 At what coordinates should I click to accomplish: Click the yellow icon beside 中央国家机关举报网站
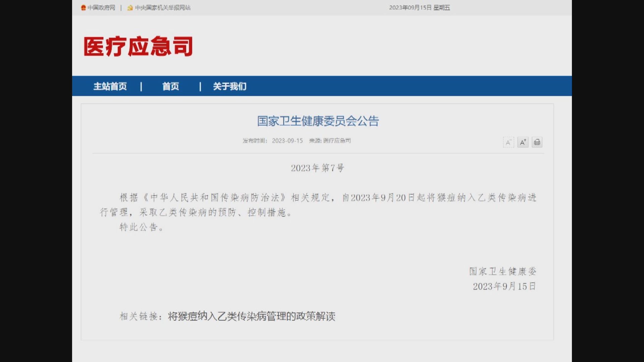pyautogui.click(x=130, y=7)
